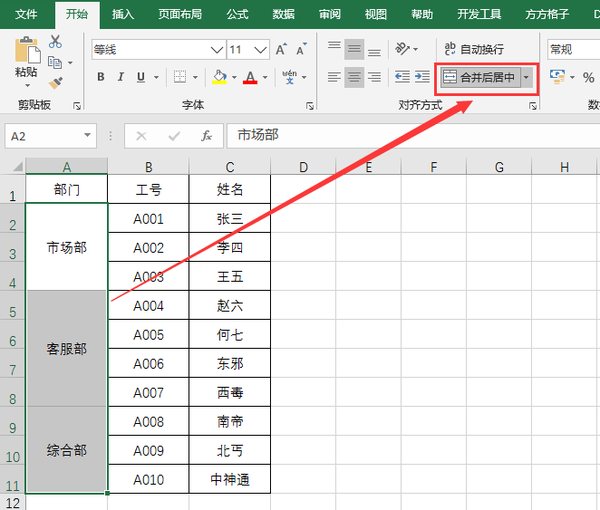This screenshot has width=600, height=510.
Task: Select the header cell 工号
Action: (148, 189)
